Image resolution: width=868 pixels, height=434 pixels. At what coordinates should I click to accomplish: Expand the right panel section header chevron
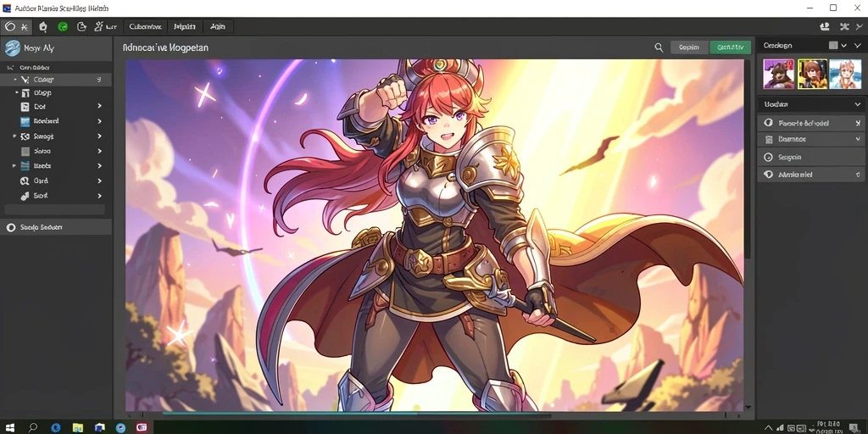858,104
